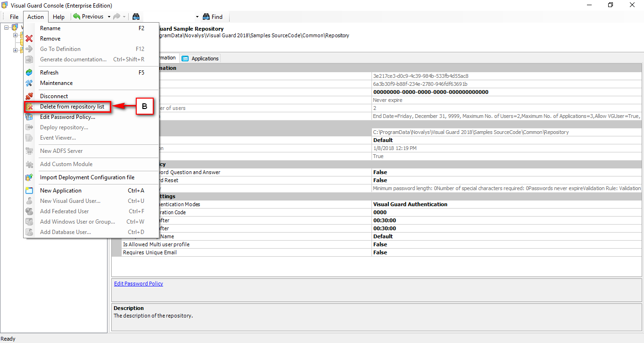Image resolution: width=644 pixels, height=343 pixels.
Task: Select the Add Federated User globe icon
Action: point(29,211)
